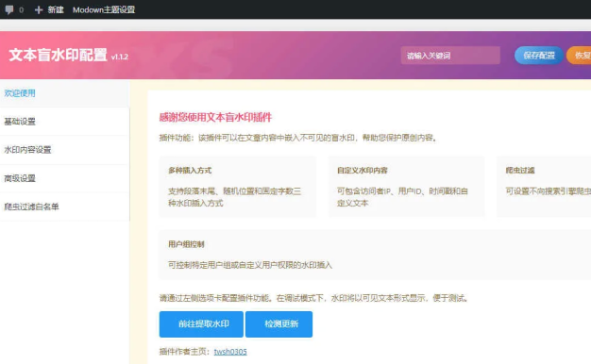Click the 前往提取水印 button
Screen dimensions: 591x364
click(x=201, y=324)
